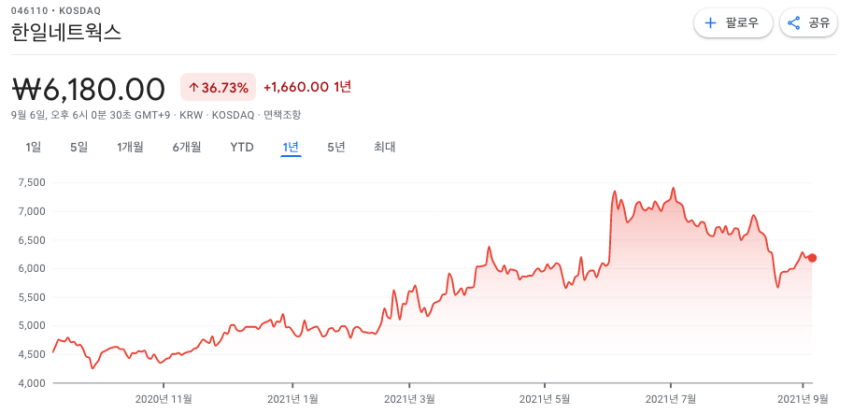Choose the YTD range tab
Screen dimensions: 868x414
point(242,148)
